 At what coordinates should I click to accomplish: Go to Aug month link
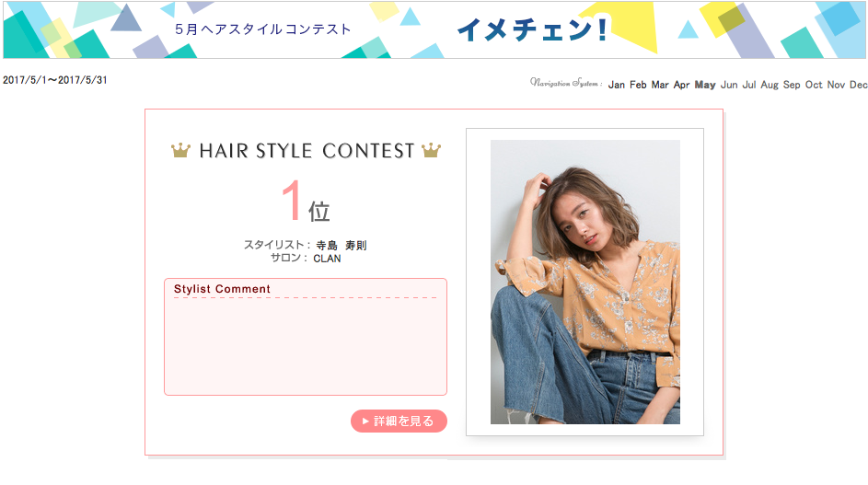tap(770, 85)
